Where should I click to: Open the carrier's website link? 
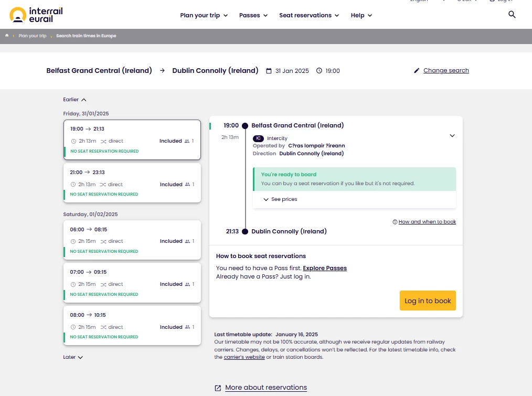point(244,357)
